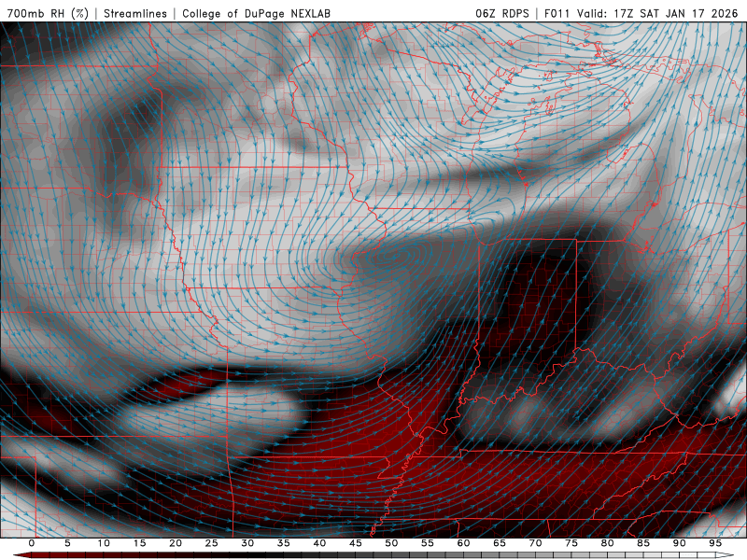
Task: Click the 70 value on the colorbar scale
Action: (x=535, y=543)
